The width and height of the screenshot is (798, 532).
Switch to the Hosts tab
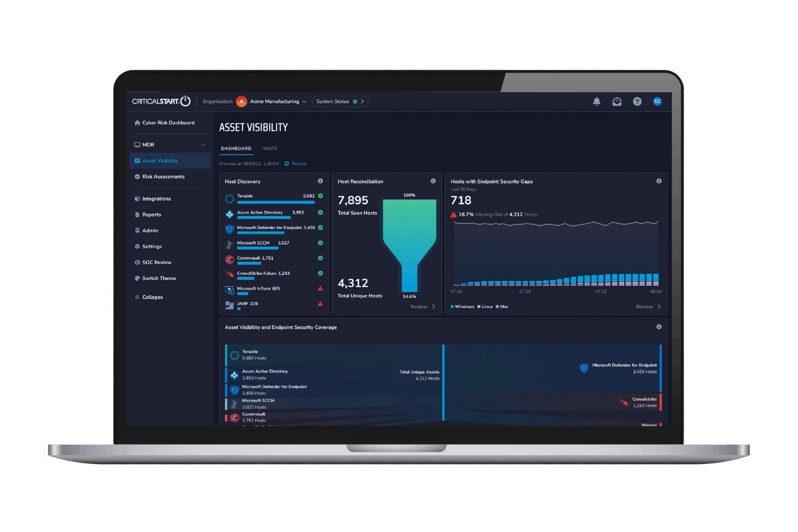(269, 148)
